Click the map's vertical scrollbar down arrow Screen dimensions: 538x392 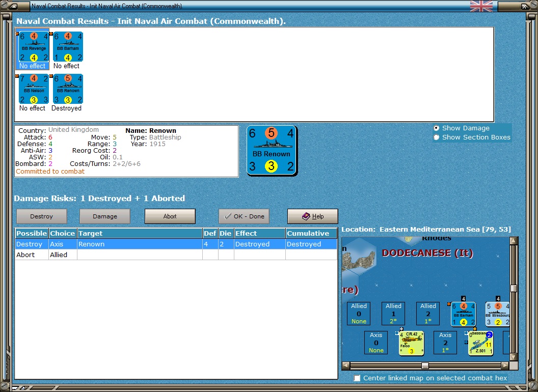coord(514,357)
